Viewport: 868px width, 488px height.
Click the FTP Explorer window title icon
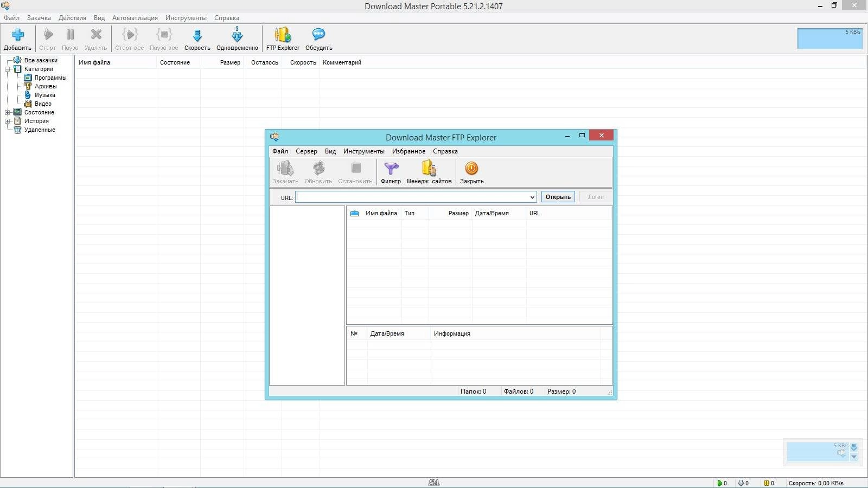[275, 137]
